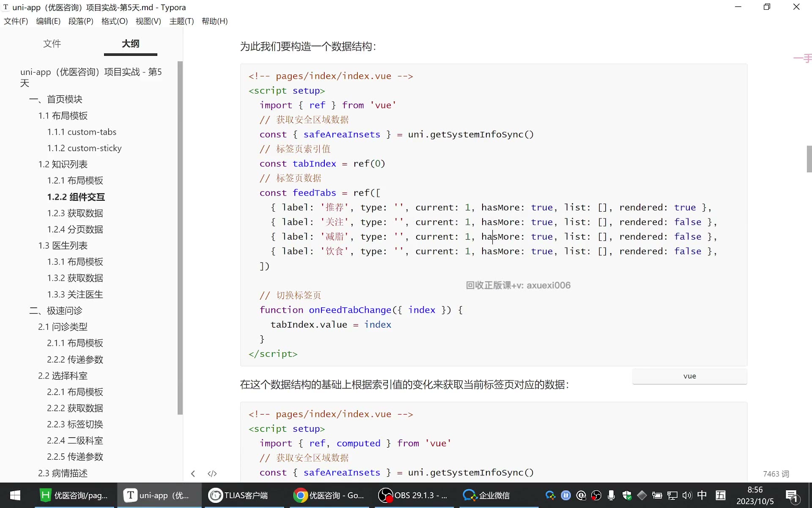The height and width of the screenshot is (508, 812).
Task: Open the 格式(O) menu
Action: point(115,21)
